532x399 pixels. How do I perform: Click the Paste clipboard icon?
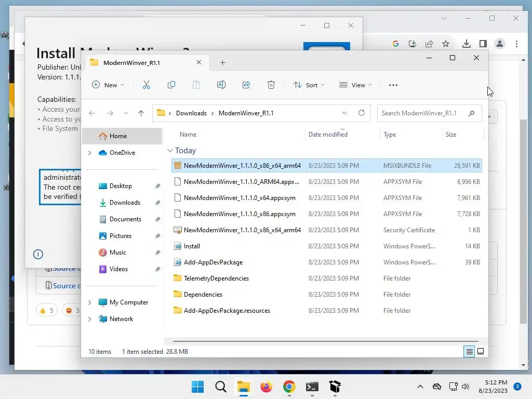196,85
